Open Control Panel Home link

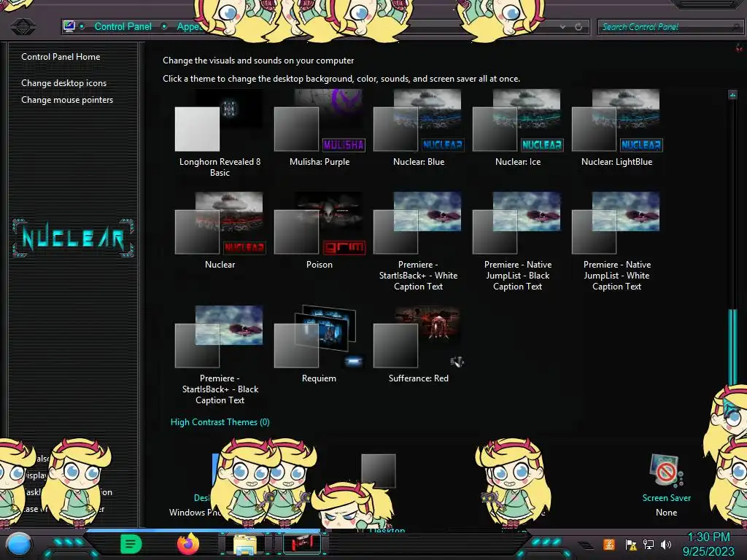[x=61, y=57]
